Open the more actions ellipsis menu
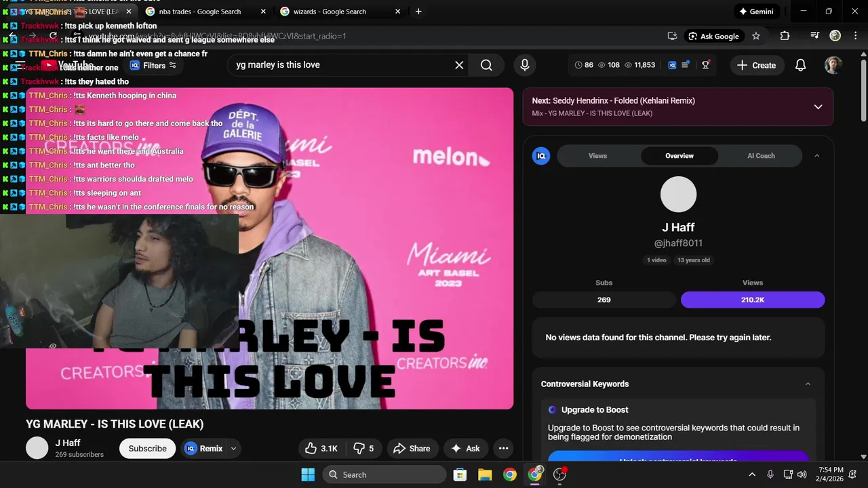This screenshot has width=868, height=488. coord(503,449)
